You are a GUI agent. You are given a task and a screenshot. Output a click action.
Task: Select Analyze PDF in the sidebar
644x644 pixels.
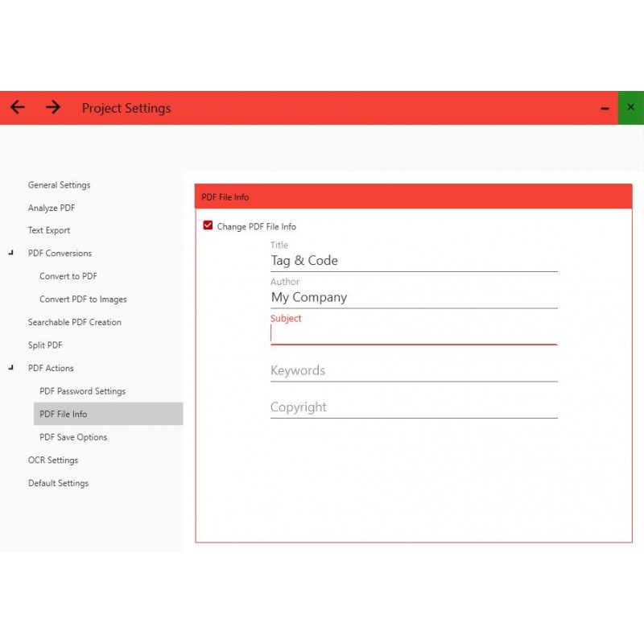point(52,208)
